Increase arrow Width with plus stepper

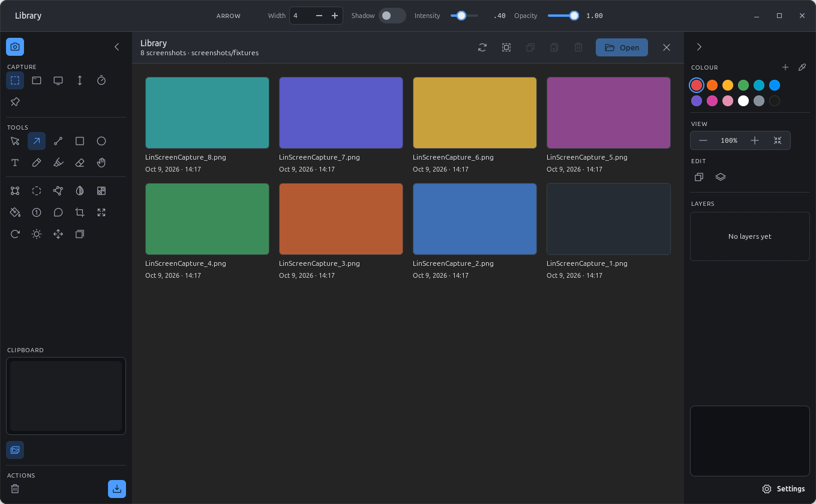(335, 16)
